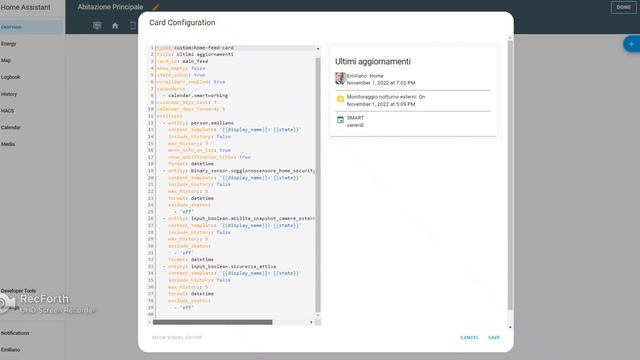The height and width of the screenshot is (360, 640).
Task: Click the blue plus add button
Action: (x=631, y=44)
